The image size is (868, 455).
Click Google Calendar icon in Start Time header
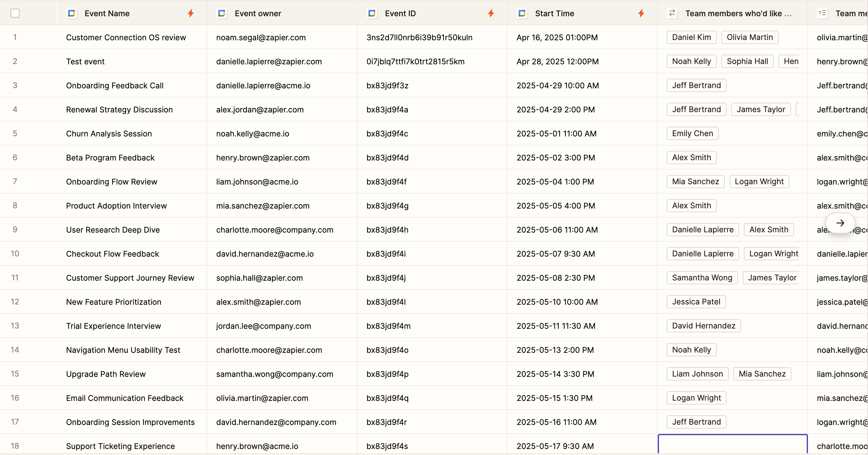tap(522, 14)
